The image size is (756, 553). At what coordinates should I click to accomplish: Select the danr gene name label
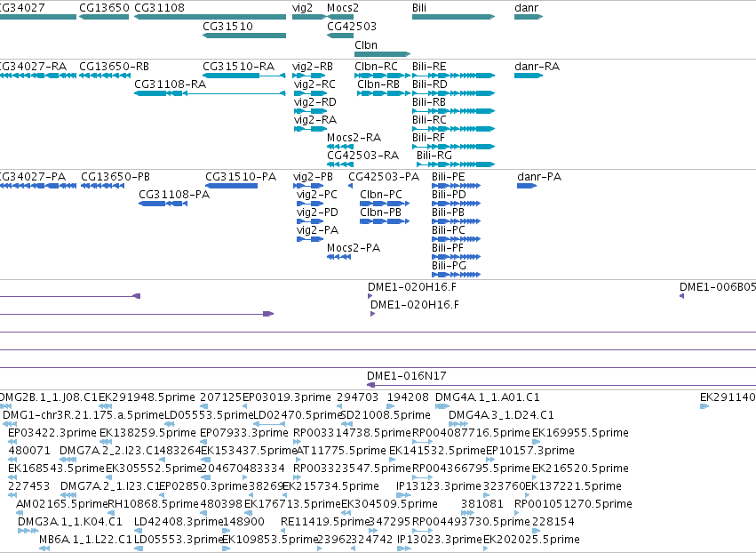(x=526, y=8)
